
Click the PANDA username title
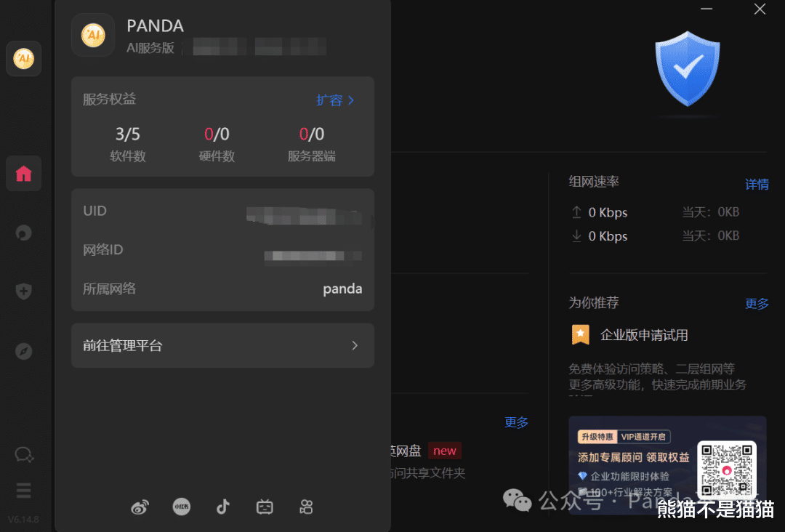156,25
